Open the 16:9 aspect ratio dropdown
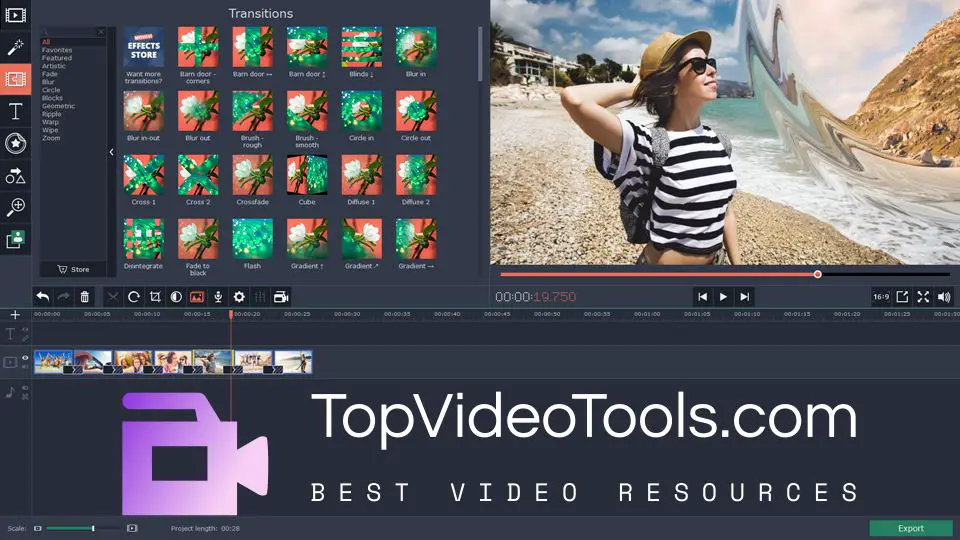960x540 pixels. [881, 297]
